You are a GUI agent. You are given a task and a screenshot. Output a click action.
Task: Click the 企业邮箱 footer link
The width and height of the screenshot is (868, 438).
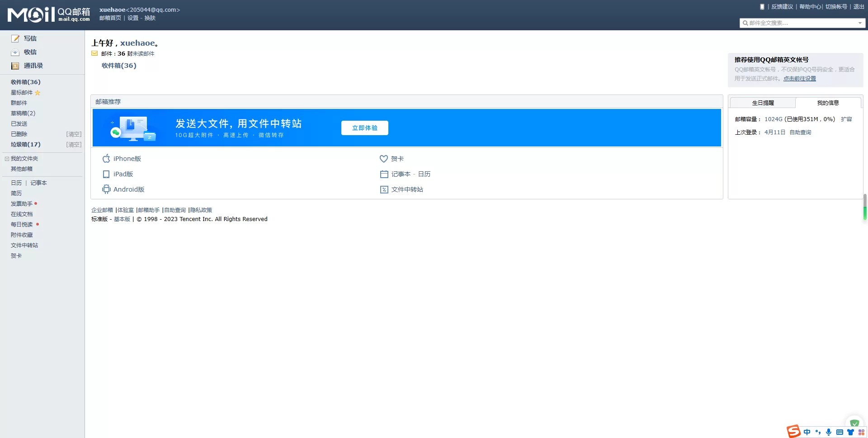click(x=102, y=210)
